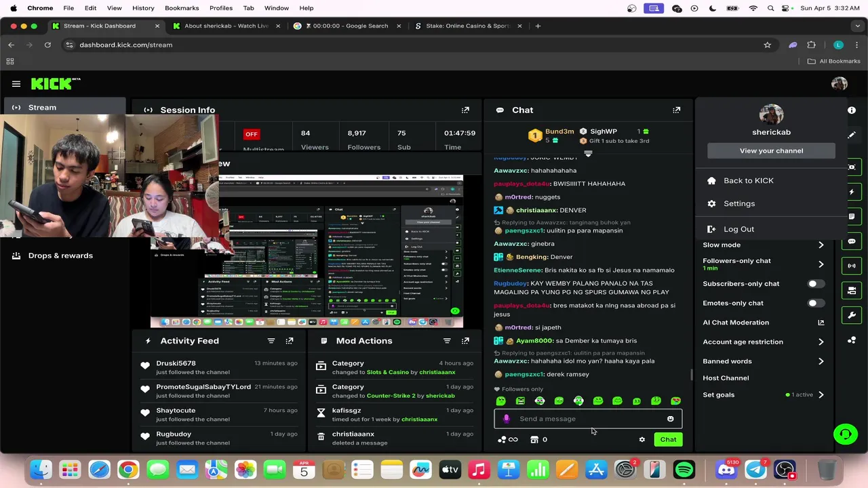Click the purple microphone icon in the message box
The width and height of the screenshot is (868, 488).
(506, 419)
